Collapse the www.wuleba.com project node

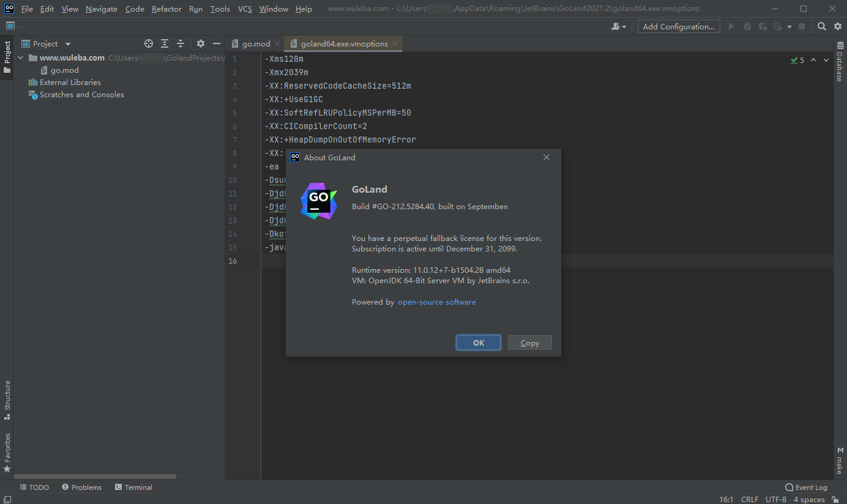point(21,58)
